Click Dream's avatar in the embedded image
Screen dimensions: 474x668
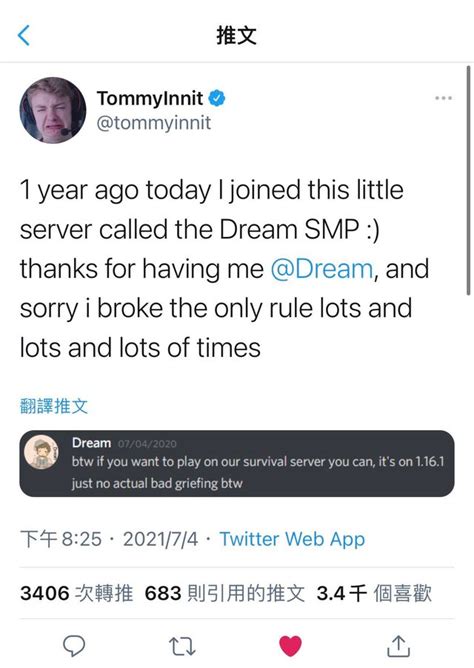41,452
